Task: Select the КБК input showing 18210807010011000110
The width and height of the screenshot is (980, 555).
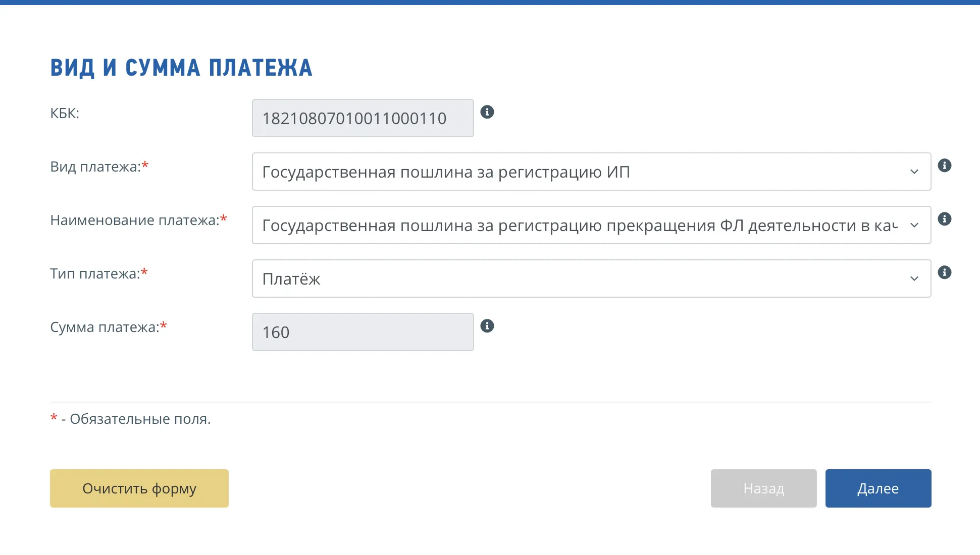Action: click(x=363, y=118)
